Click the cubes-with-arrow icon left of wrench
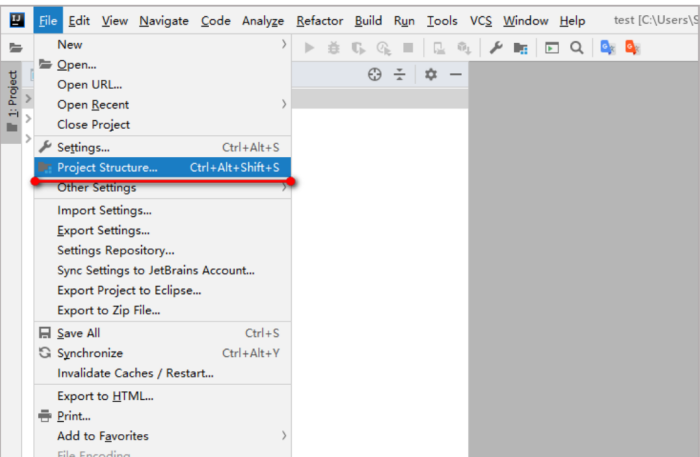Screen dimensions: 700x457 464,48
